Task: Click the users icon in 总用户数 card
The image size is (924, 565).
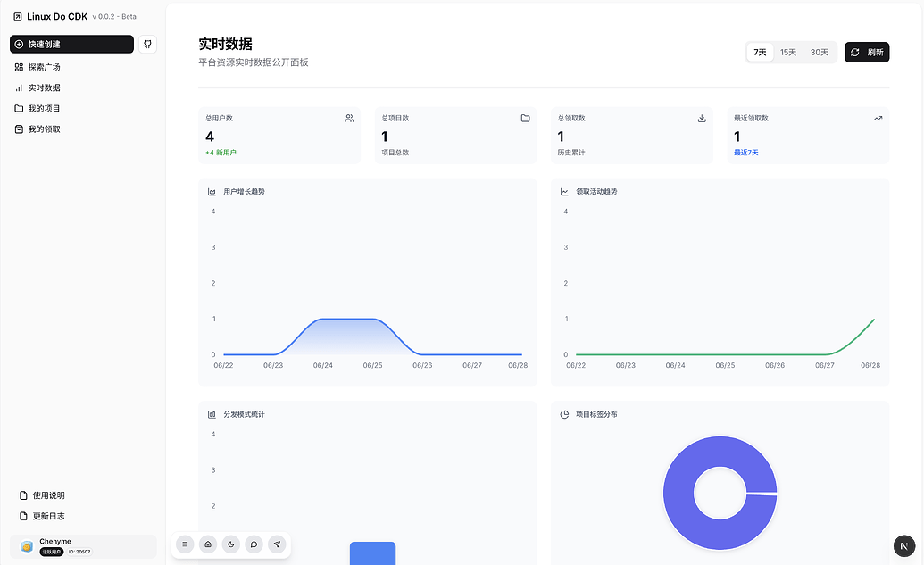Action: 349,119
